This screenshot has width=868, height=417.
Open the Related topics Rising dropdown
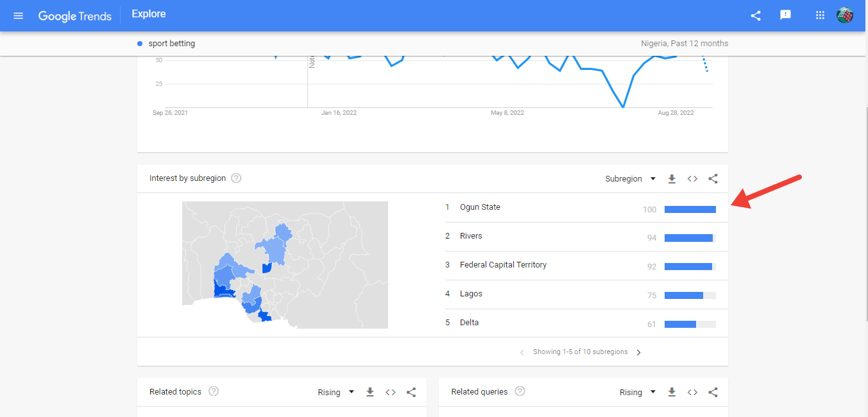tap(336, 392)
